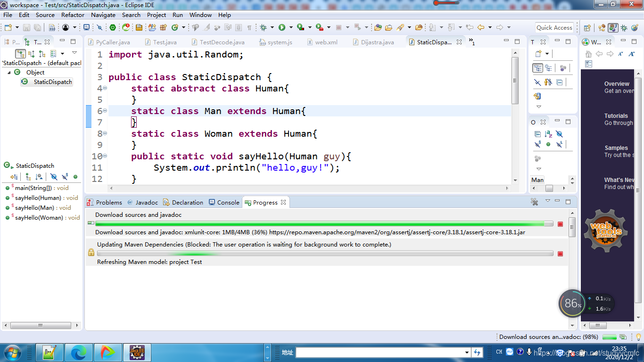Screen dimensions: 644x362
Task: Click Download sources and javadoc progress bar
Action: 324,224
